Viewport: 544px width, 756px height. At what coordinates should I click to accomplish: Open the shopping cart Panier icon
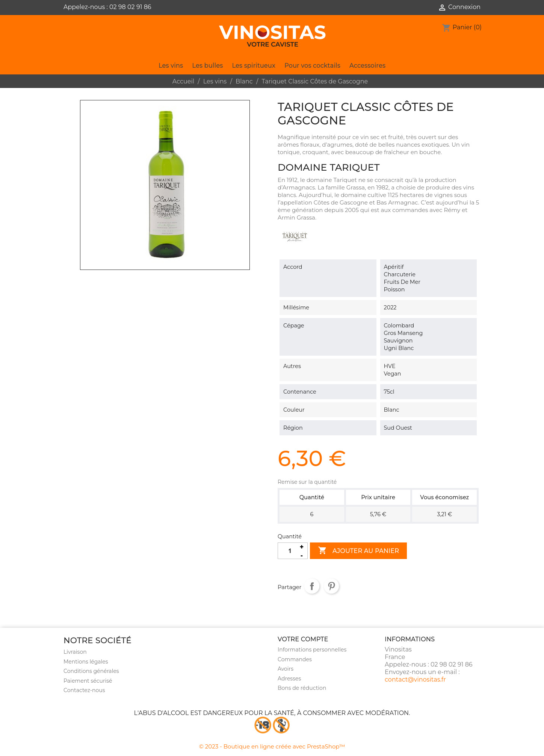click(x=446, y=27)
